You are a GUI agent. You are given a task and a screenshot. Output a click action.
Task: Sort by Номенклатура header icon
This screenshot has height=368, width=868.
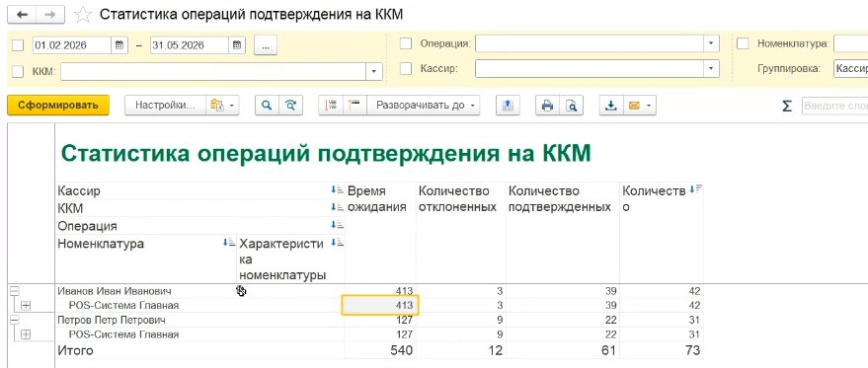[229, 243]
